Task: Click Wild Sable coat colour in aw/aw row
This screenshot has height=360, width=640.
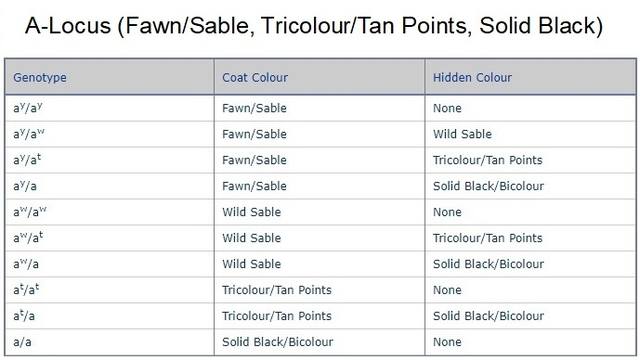Action: [x=251, y=212]
